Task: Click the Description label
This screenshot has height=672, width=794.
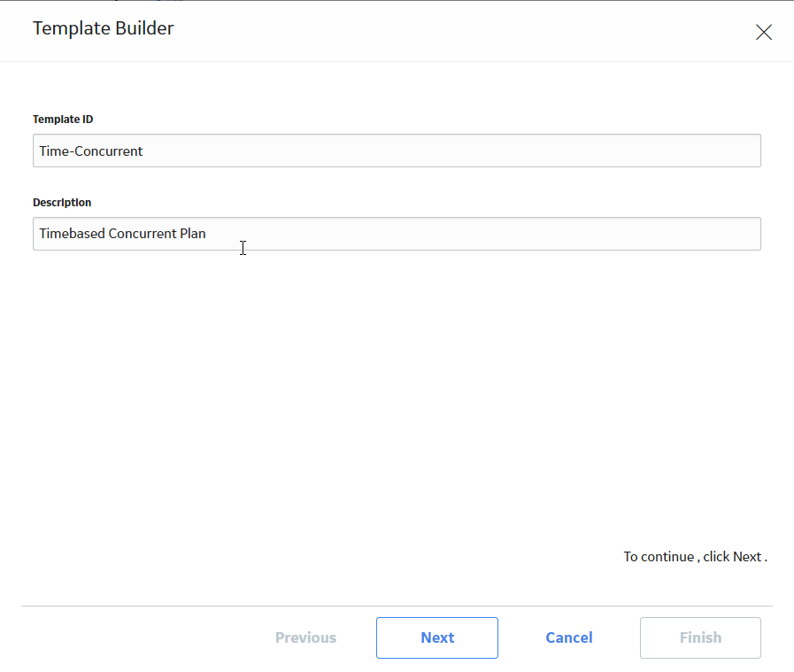Action: coord(62,203)
